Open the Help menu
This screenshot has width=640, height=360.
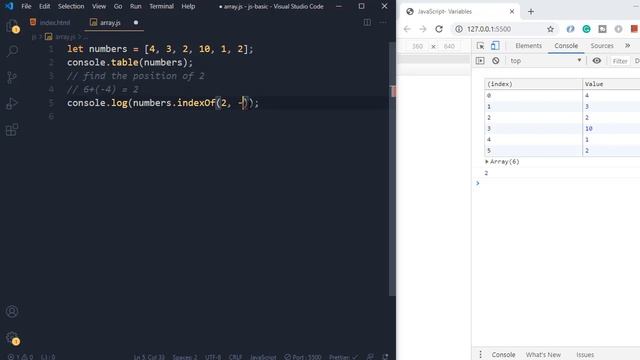pyautogui.click(x=188, y=6)
